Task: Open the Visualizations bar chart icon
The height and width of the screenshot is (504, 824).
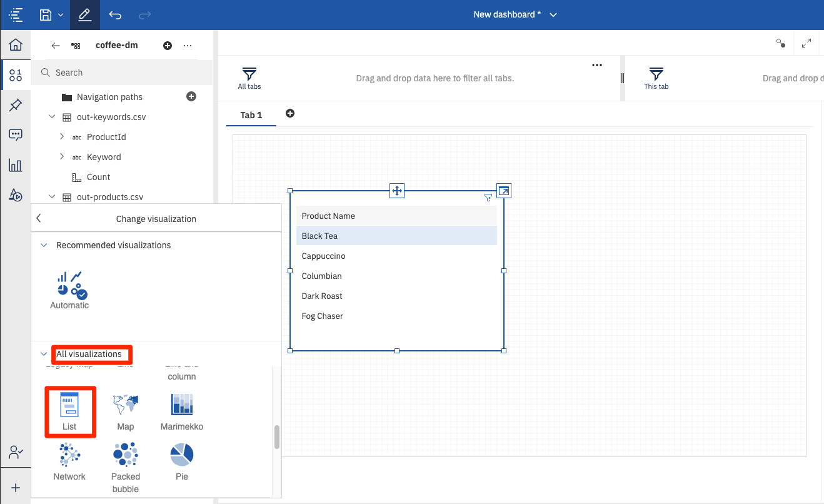Action: (x=16, y=165)
